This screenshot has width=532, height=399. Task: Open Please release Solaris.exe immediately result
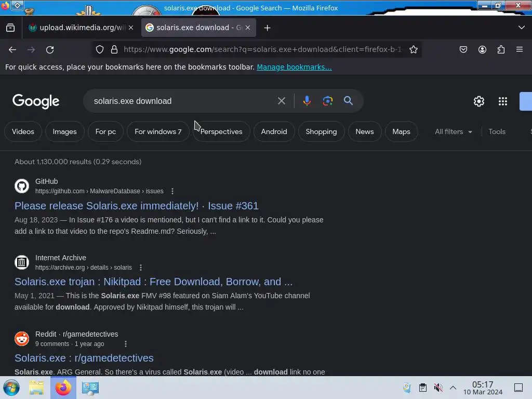coord(137,206)
